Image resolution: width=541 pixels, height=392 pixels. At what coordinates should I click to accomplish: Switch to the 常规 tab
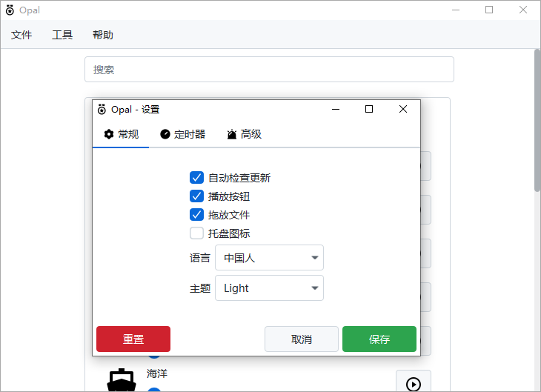pos(121,134)
